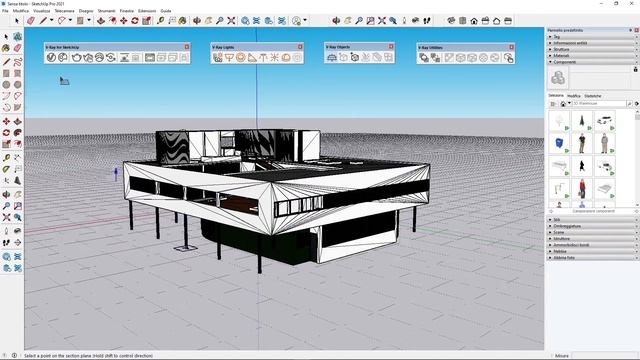Start V-Ray render with teapot icon
This screenshot has width=640, height=360.
tap(76, 58)
